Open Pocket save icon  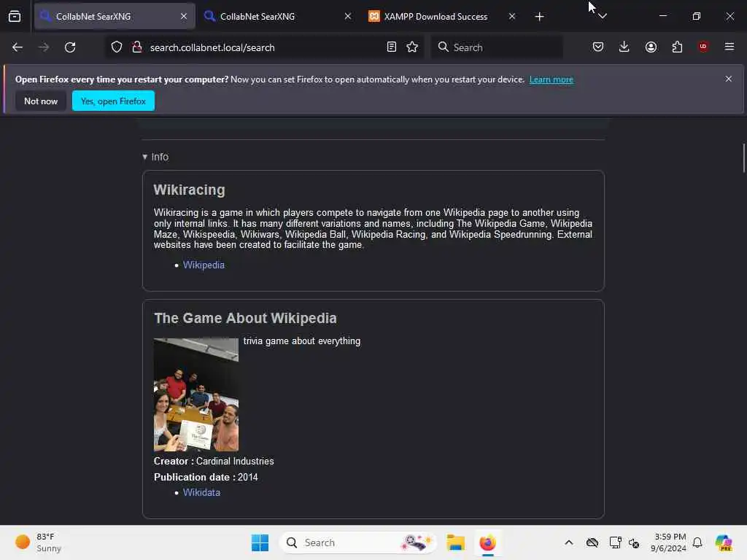598,47
